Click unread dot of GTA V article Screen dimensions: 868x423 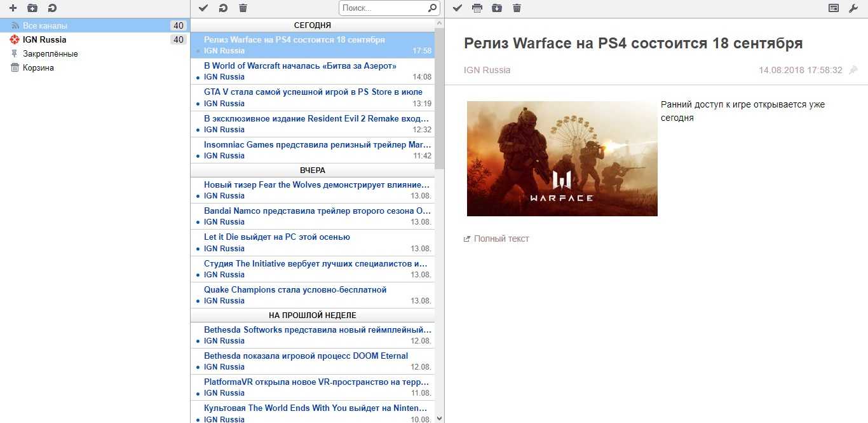coord(198,104)
